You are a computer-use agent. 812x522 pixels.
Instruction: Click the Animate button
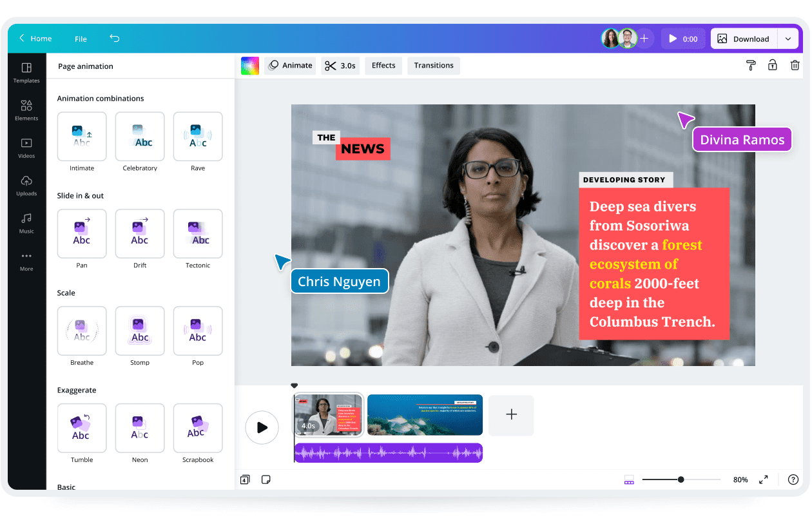pyautogui.click(x=290, y=65)
